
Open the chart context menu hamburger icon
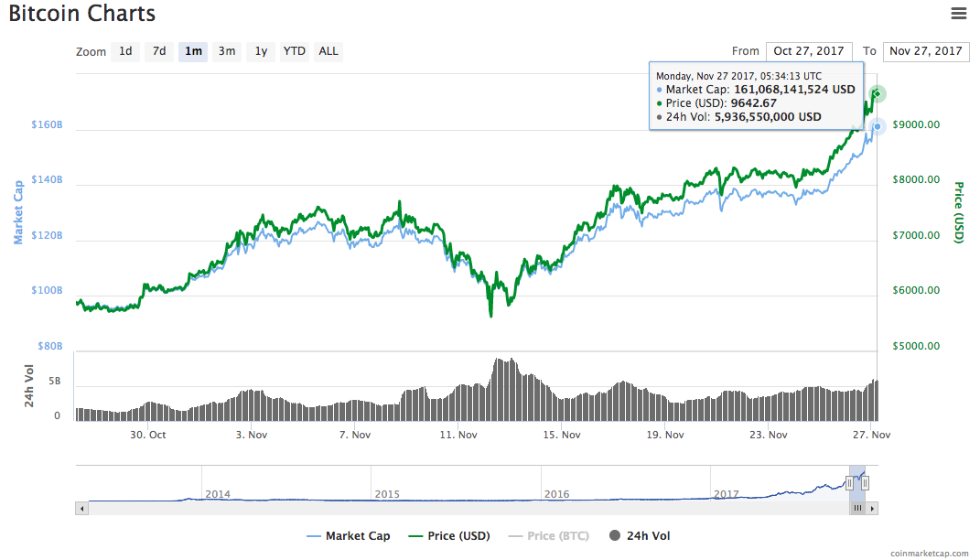(959, 13)
